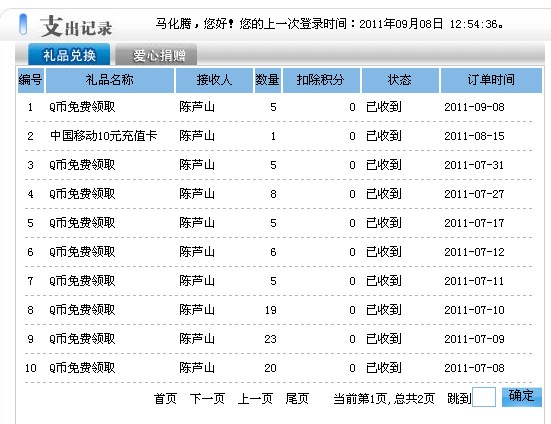Screen dimensions: 551x424
Task: Click quantity 20 in row 10
Action: tap(271, 368)
